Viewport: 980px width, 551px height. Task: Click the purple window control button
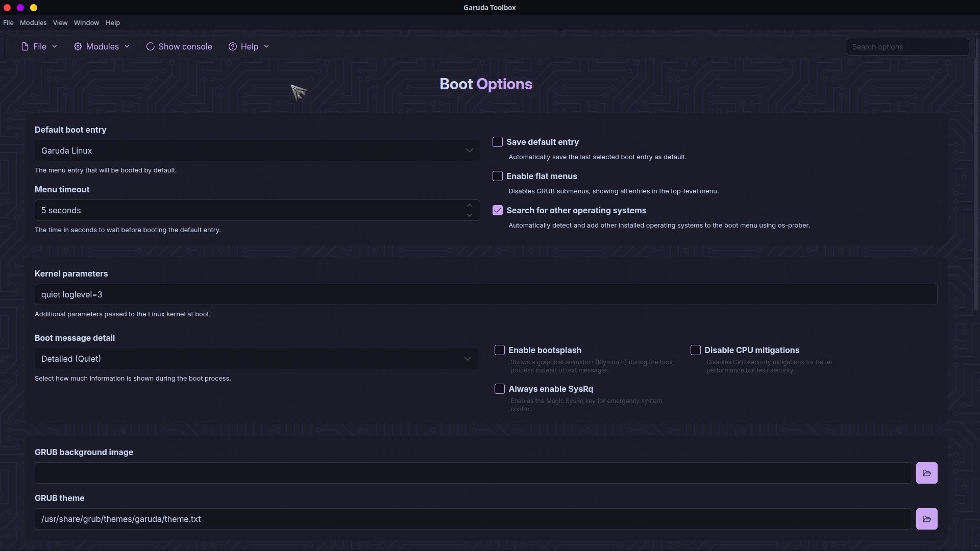pos(20,8)
